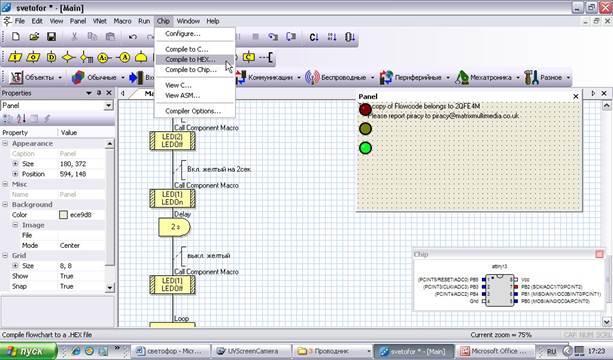
Task: Select the Delay icon in the flowchart toolbar
Action: coord(141,57)
